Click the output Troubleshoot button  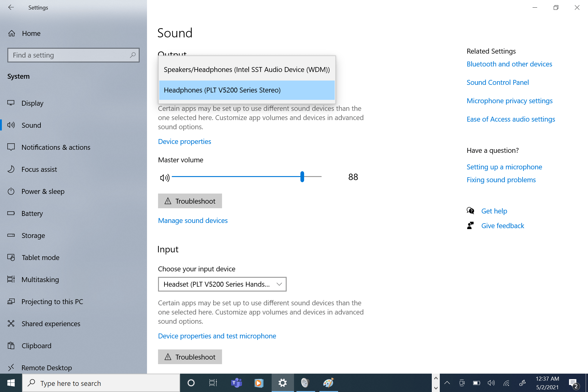pos(190,201)
